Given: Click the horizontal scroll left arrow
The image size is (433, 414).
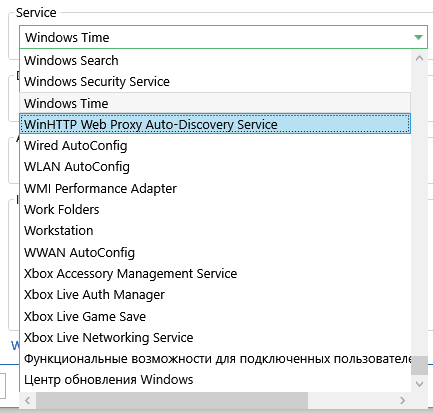Looking at the screenshot, I should [x=28, y=400].
